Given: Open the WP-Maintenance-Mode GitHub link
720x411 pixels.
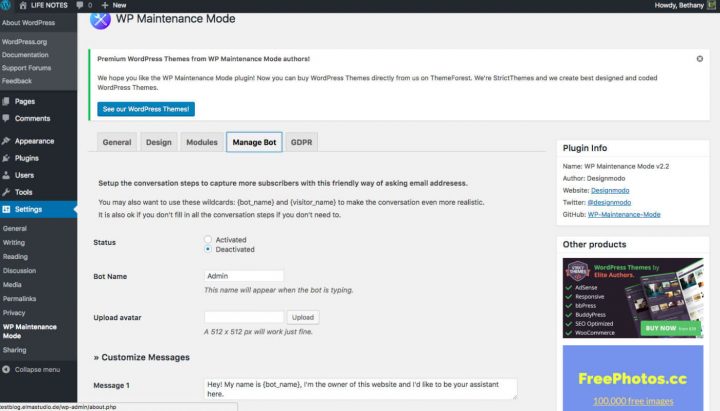Looking at the screenshot, I should [x=624, y=214].
